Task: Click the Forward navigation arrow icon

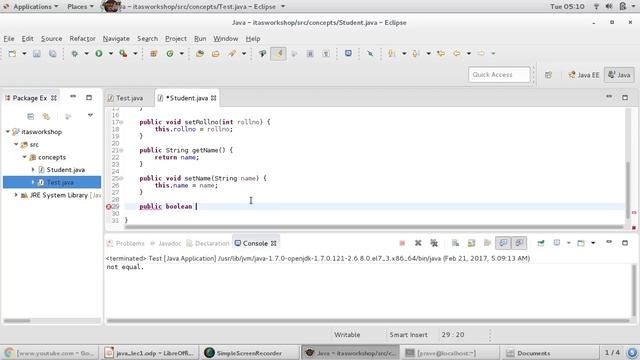Action: tap(481, 53)
